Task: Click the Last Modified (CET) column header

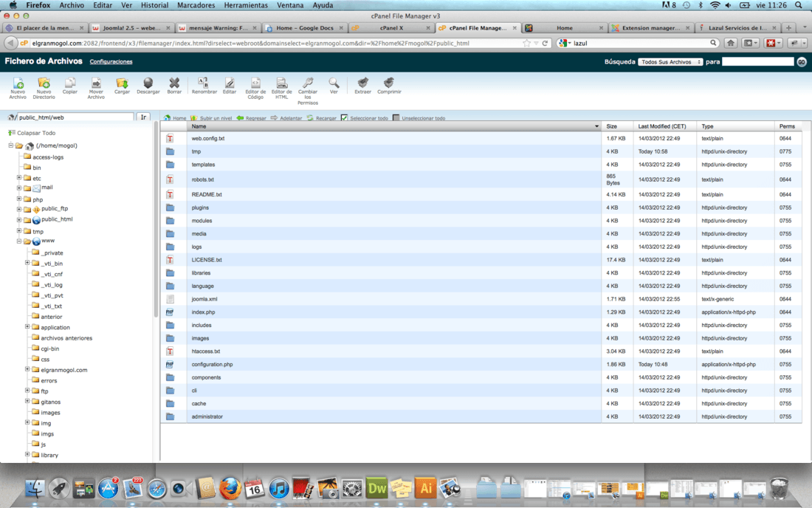Action: coord(662,126)
